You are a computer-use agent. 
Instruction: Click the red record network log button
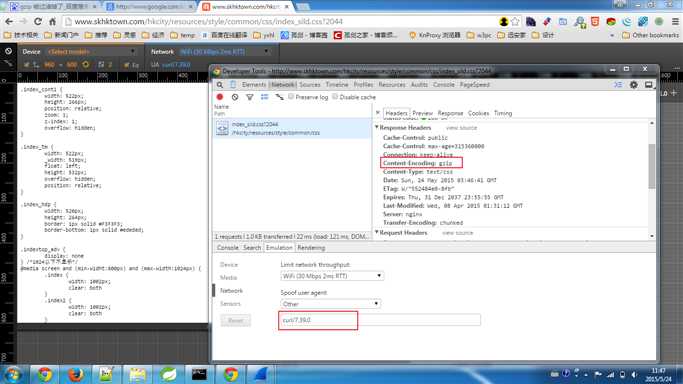coord(220,97)
